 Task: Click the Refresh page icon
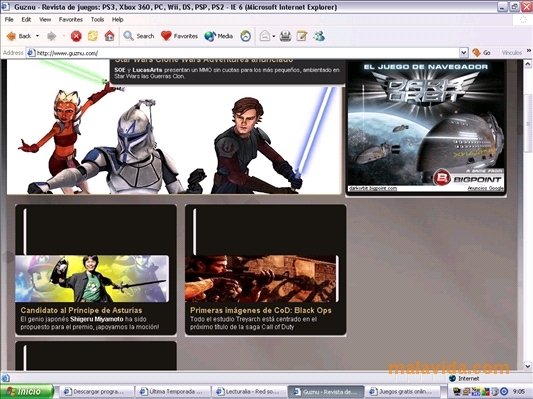(x=93, y=36)
